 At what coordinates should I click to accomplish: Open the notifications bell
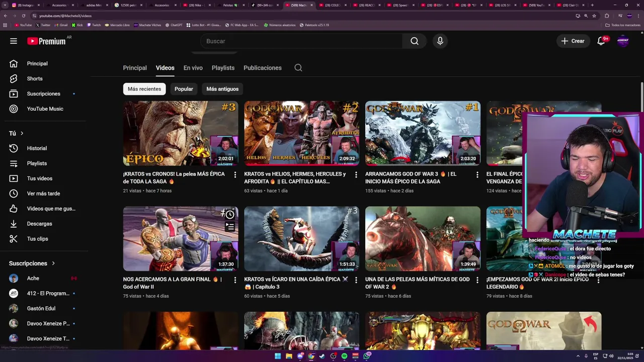click(601, 41)
